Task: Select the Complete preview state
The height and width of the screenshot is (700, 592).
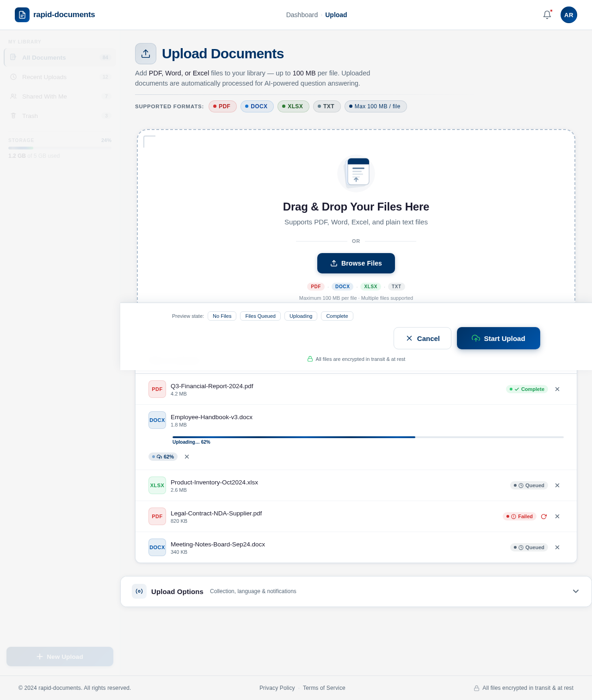Action: [337, 316]
